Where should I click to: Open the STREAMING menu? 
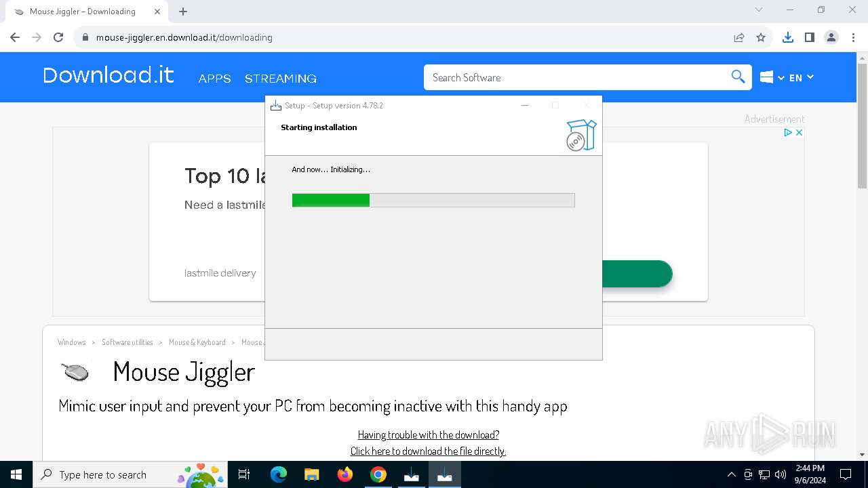(x=281, y=79)
